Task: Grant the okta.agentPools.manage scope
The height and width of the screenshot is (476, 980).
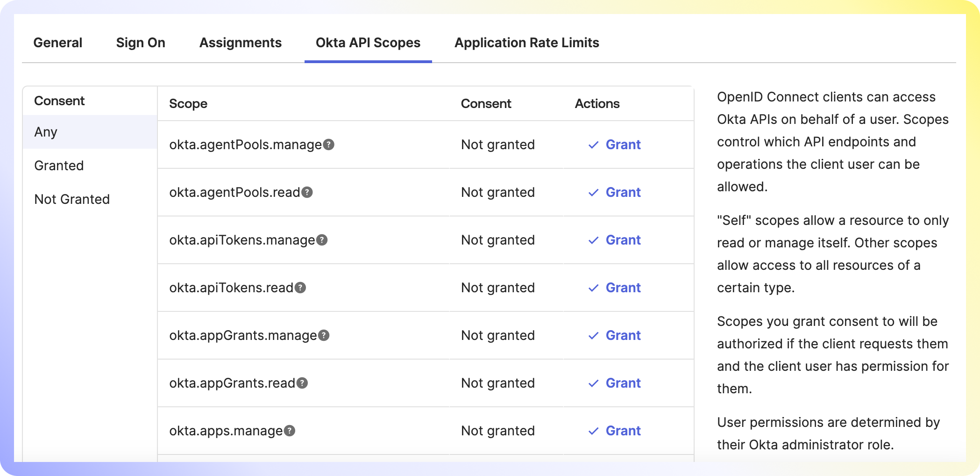Action: (614, 144)
